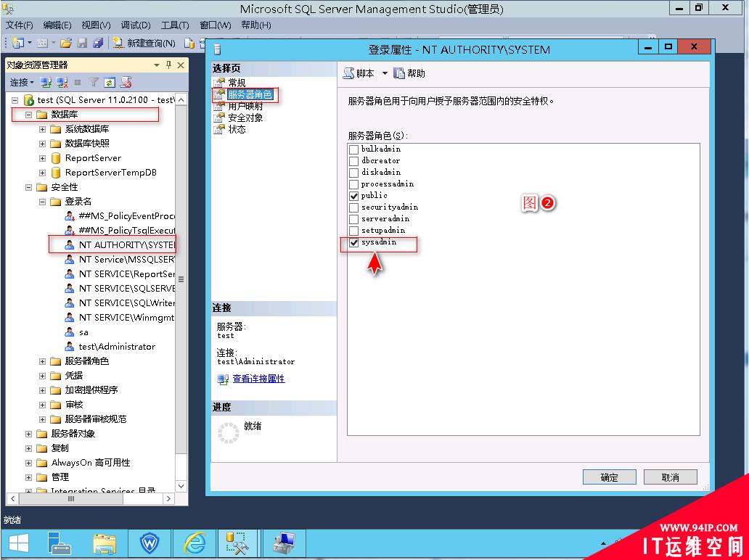Viewport: 749px width, 560px height.
Task: Click Object Explorer vertical scrollbar down arrow
Action: pos(181,487)
